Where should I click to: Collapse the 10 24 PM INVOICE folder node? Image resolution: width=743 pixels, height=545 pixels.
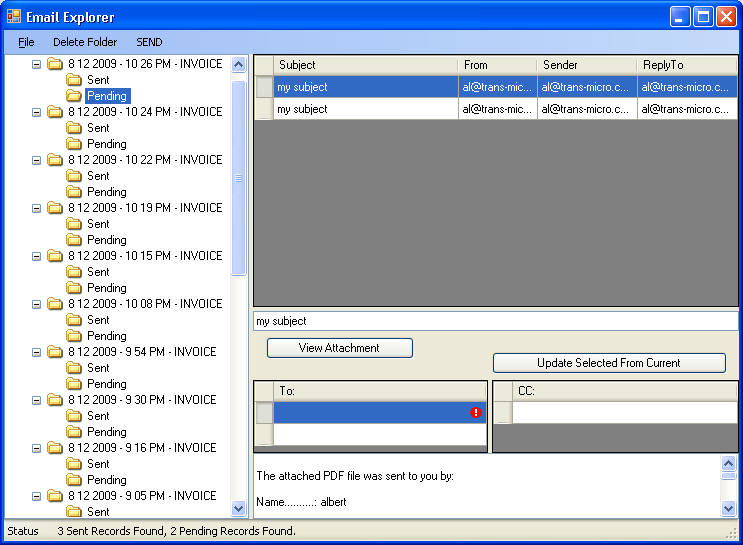click(36, 112)
